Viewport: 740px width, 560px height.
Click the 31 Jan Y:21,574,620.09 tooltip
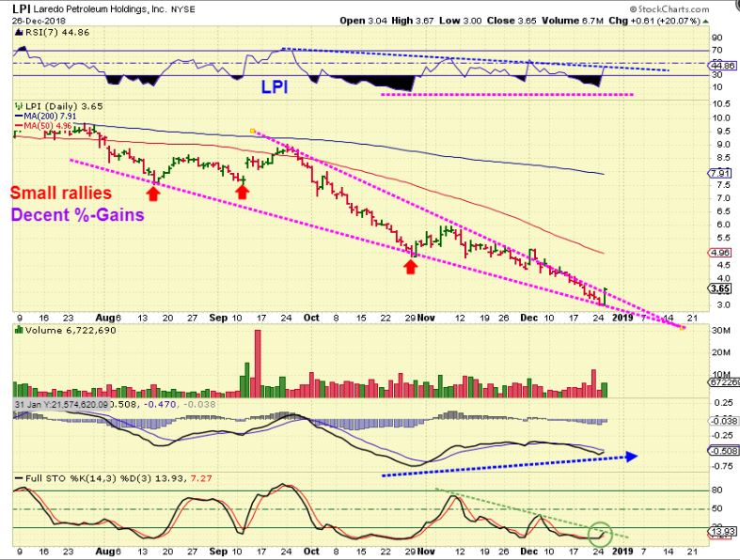click(x=62, y=404)
